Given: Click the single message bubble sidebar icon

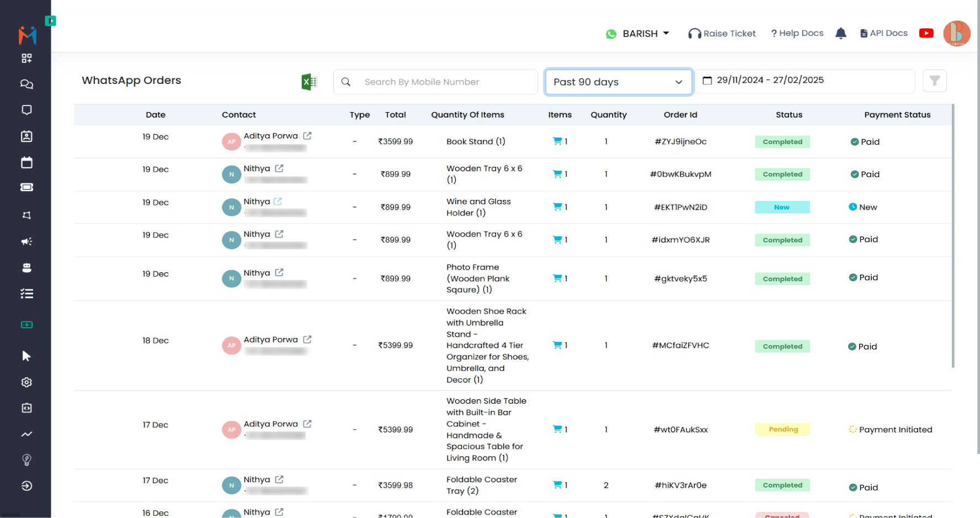Looking at the screenshot, I should [26, 110].
